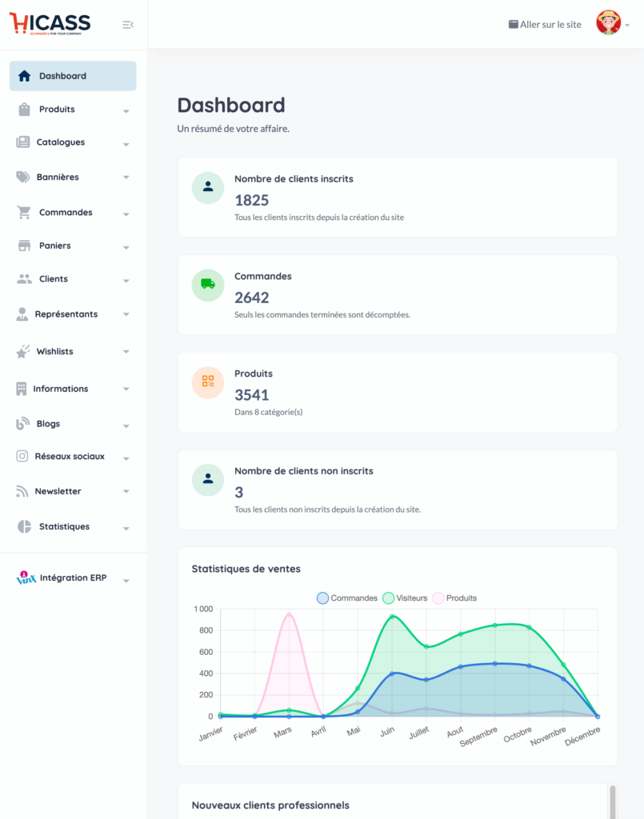Screen dimensions: 644x819
Task: Toggle the Produits series in chart legend
Action: click(x=454, y=598)
